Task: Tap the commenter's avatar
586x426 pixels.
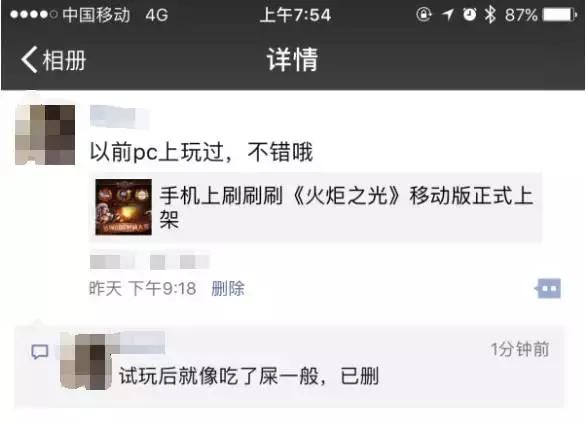Action: (86, 361)
